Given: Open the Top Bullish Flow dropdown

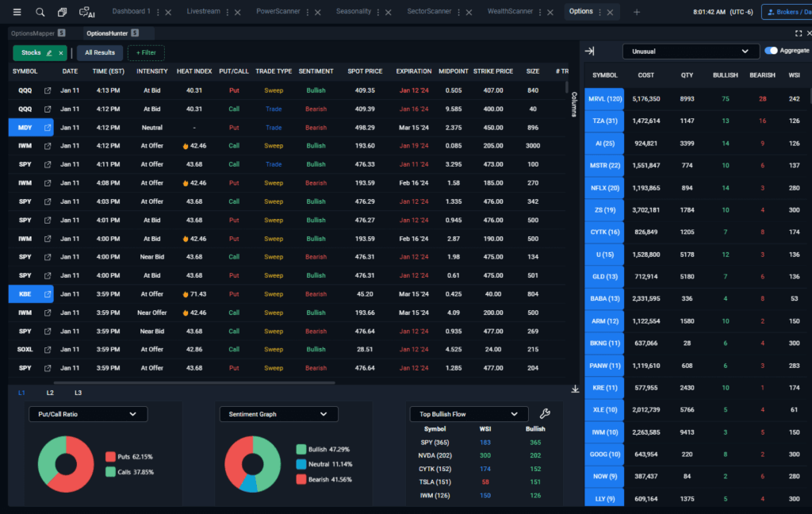Looking at the screenshot, I should [469, 414].
